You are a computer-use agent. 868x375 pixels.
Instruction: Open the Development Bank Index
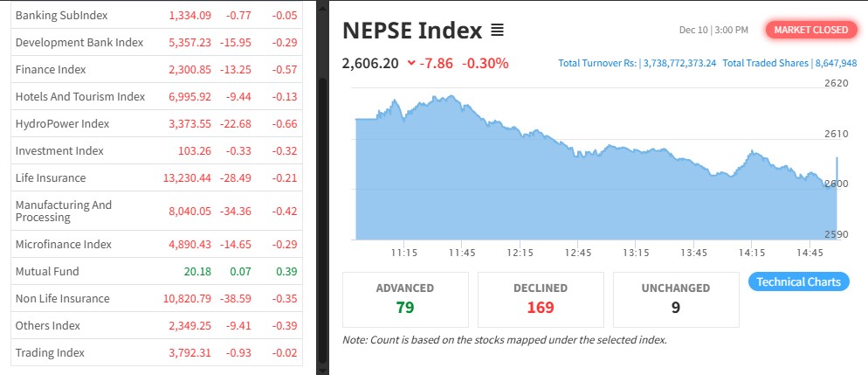tap(79, 42)
